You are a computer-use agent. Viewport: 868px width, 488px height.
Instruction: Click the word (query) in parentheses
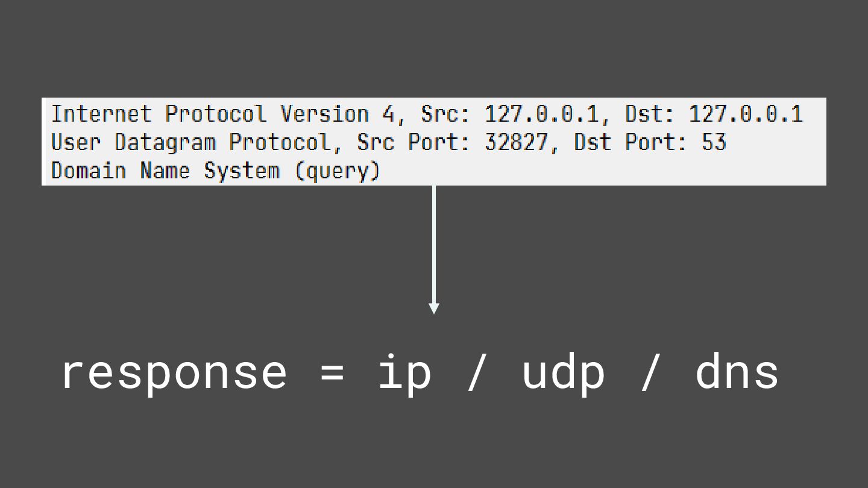[338, 171]
